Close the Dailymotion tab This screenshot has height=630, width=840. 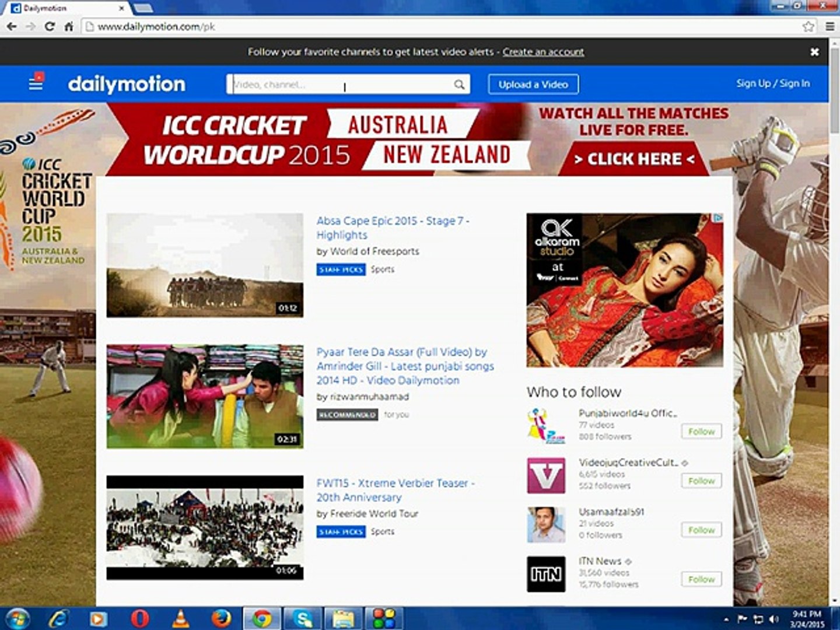(x=122, y=8)
